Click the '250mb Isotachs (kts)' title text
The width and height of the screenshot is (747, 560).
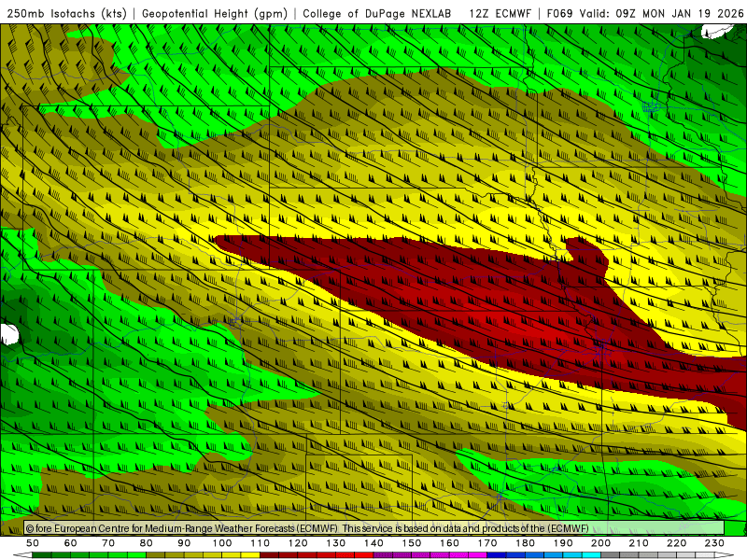tap(66, 14)
